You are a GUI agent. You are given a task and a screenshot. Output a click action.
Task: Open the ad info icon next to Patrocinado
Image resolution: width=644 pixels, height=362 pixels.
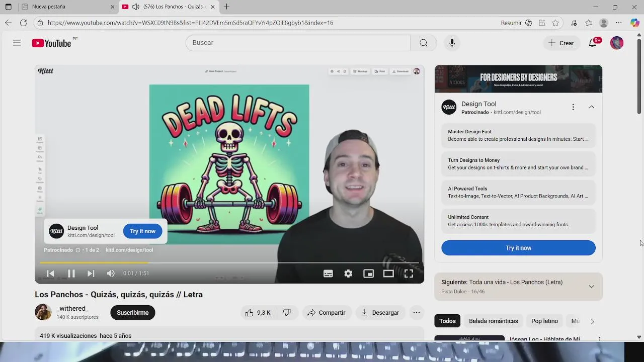tap(78, 250)
